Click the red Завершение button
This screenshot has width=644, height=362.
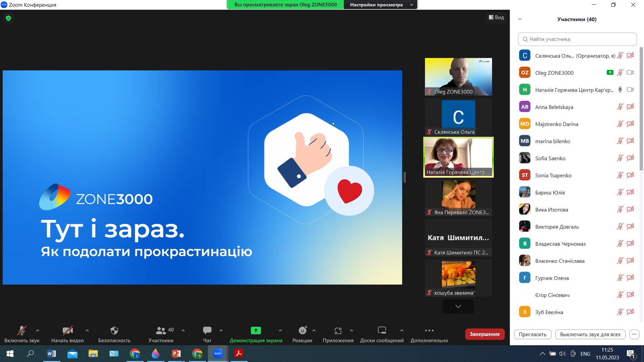[x=485, y=334]
